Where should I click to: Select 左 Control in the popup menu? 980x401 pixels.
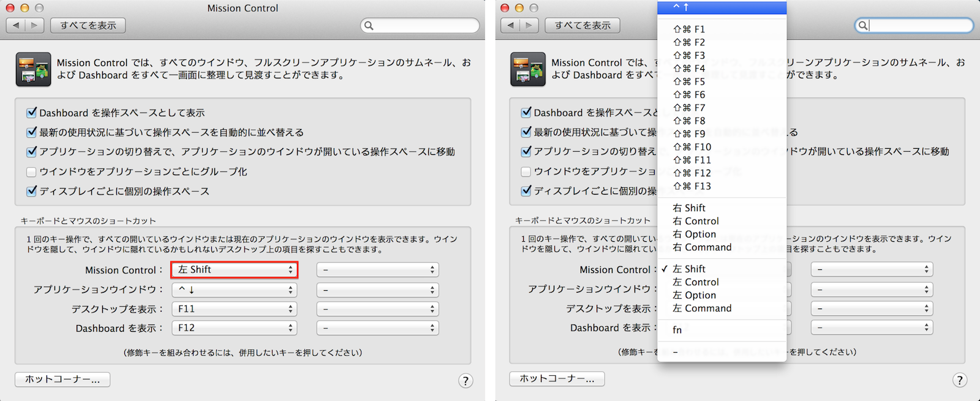point(722,282)
